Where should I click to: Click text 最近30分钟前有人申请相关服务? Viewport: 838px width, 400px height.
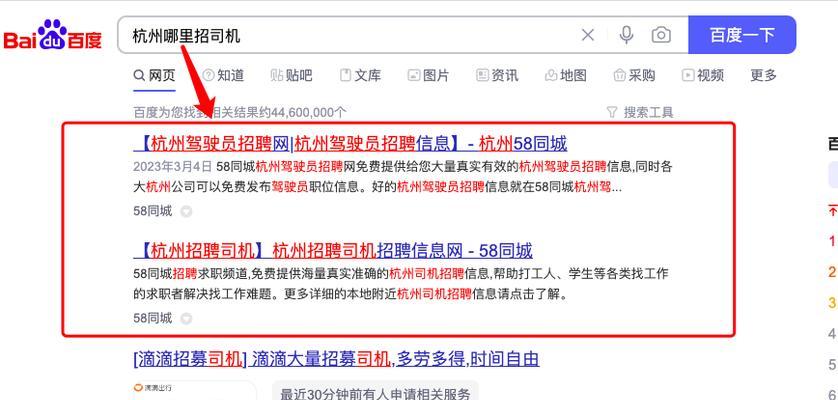pyautogui.click(x=375, y=394)
